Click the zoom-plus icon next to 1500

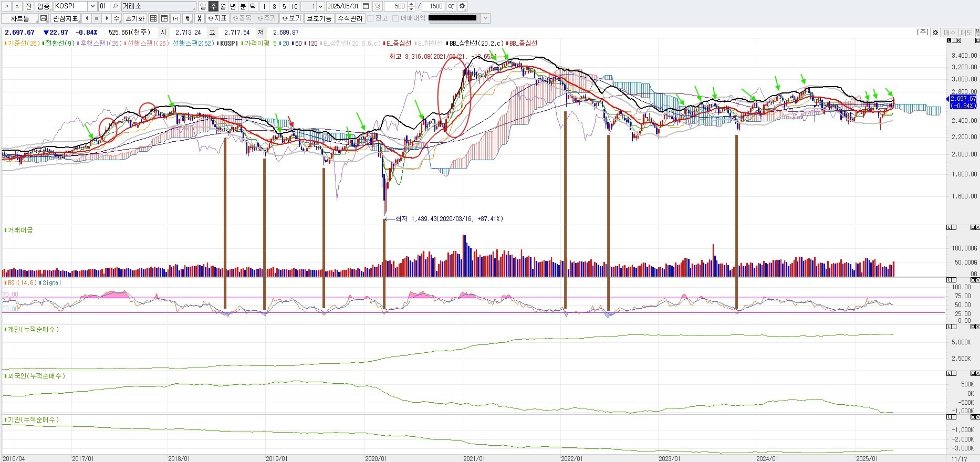(451, 6)
